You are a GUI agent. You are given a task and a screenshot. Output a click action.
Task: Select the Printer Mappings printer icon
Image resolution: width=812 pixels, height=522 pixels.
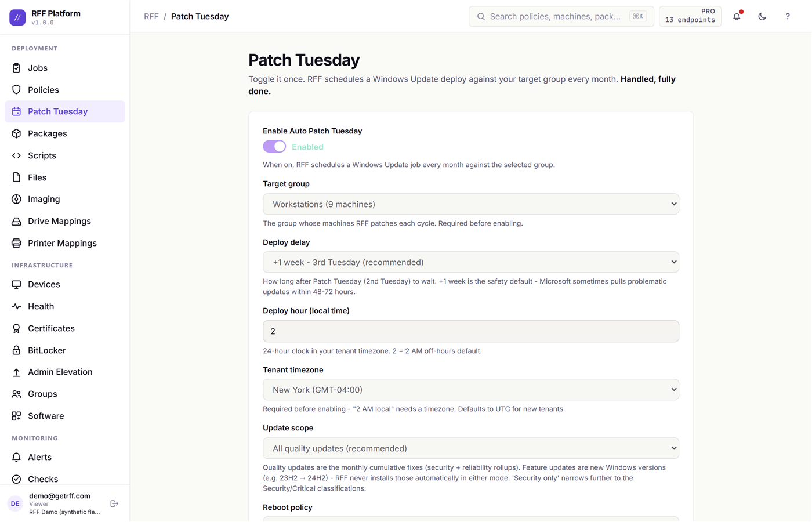16,243
